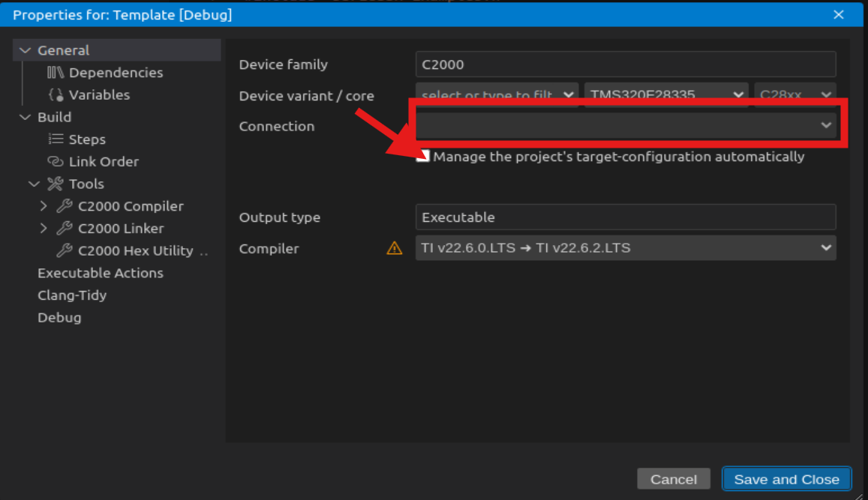Open Executable Actions page
The height and width of the screenshot is (500, 868).
pyautogui.click(x=101, y=273)
